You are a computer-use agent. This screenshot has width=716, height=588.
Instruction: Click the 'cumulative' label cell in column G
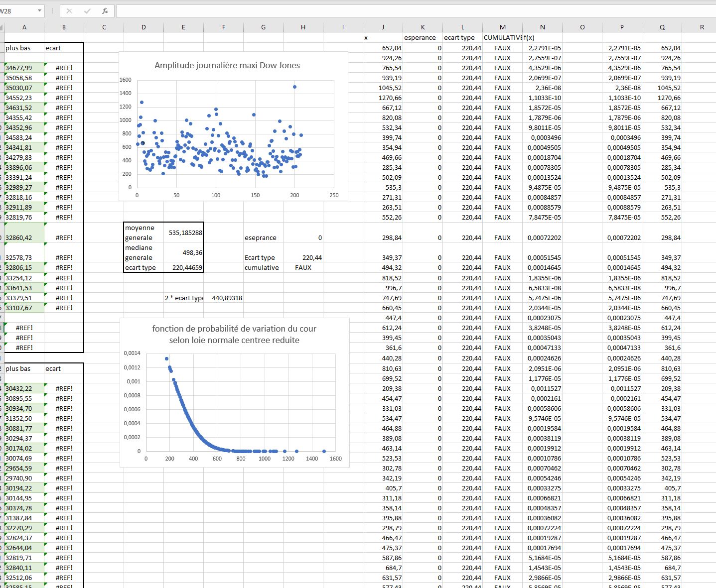tap(263, 267)
